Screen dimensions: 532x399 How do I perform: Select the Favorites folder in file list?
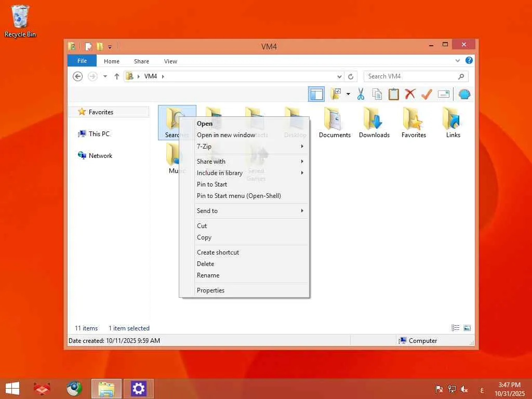(x=414, y=123)
